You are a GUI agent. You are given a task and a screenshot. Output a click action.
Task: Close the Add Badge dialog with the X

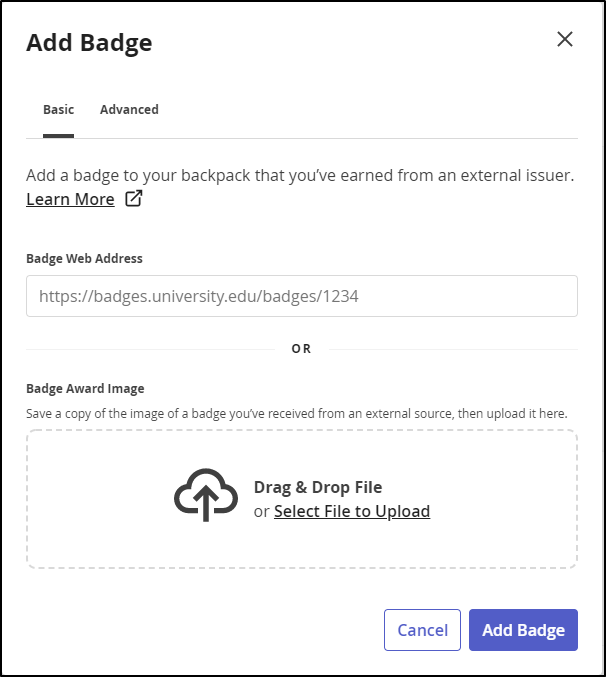click(565, 39)
